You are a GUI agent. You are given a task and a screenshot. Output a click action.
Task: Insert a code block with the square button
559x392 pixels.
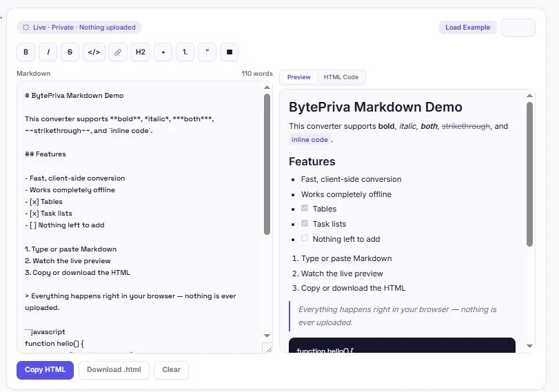click(230, 52)
